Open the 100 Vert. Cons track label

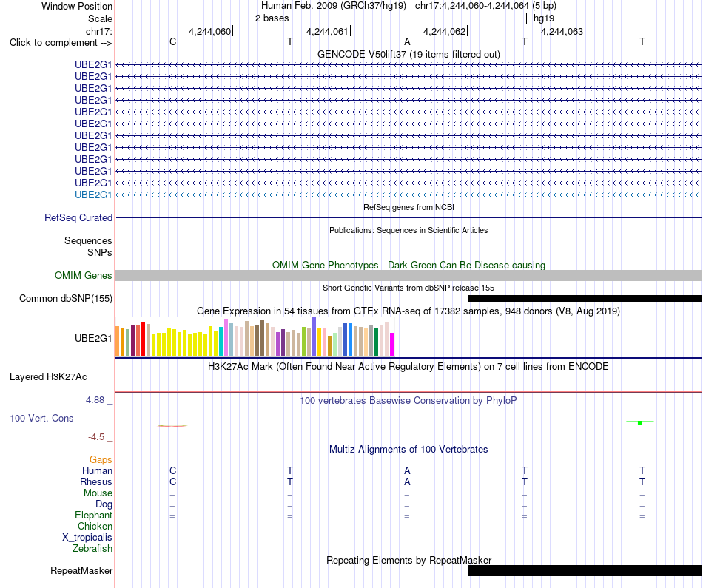41,418
